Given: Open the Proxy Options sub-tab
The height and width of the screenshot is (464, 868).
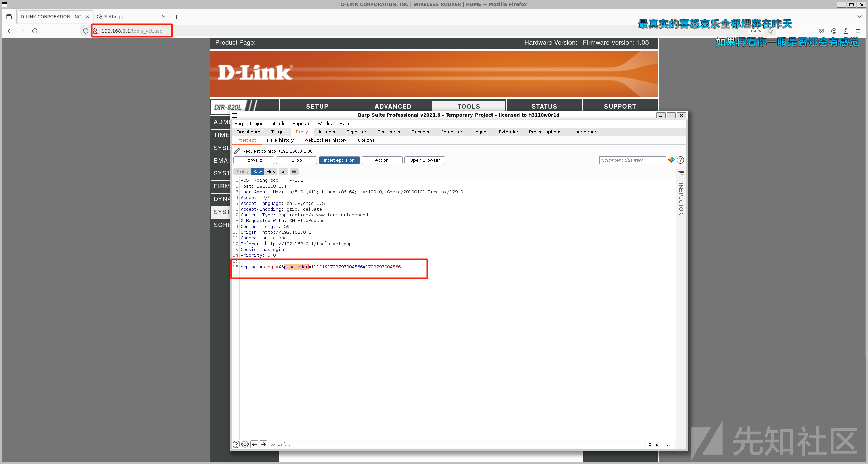Looking at the screenshot, I should tap(366, 140).
